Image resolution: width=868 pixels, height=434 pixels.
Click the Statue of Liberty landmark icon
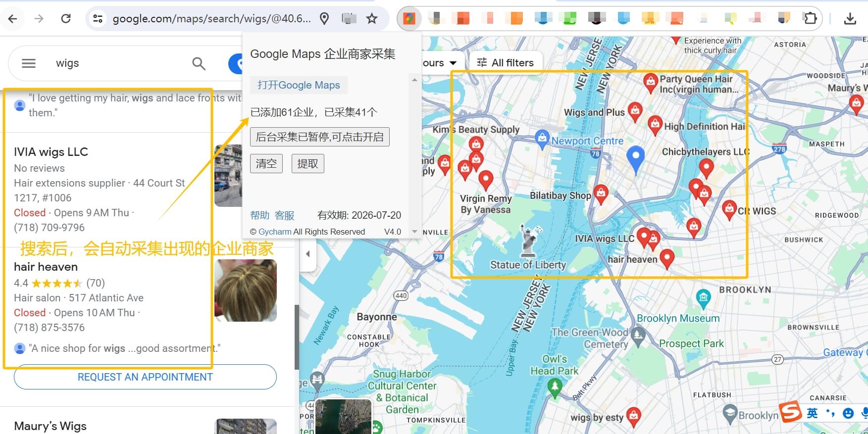(528, 241)
